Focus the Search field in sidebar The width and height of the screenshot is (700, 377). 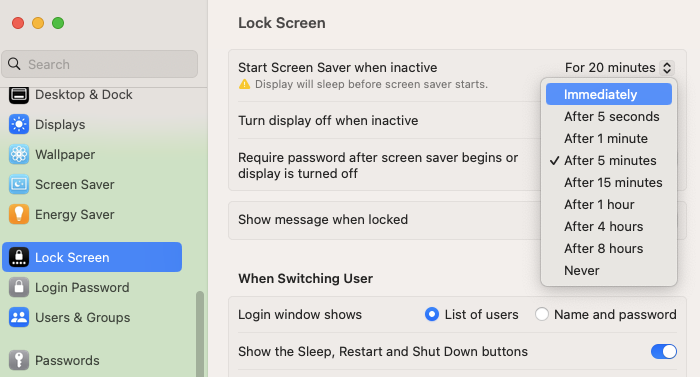tap(100, 64)
